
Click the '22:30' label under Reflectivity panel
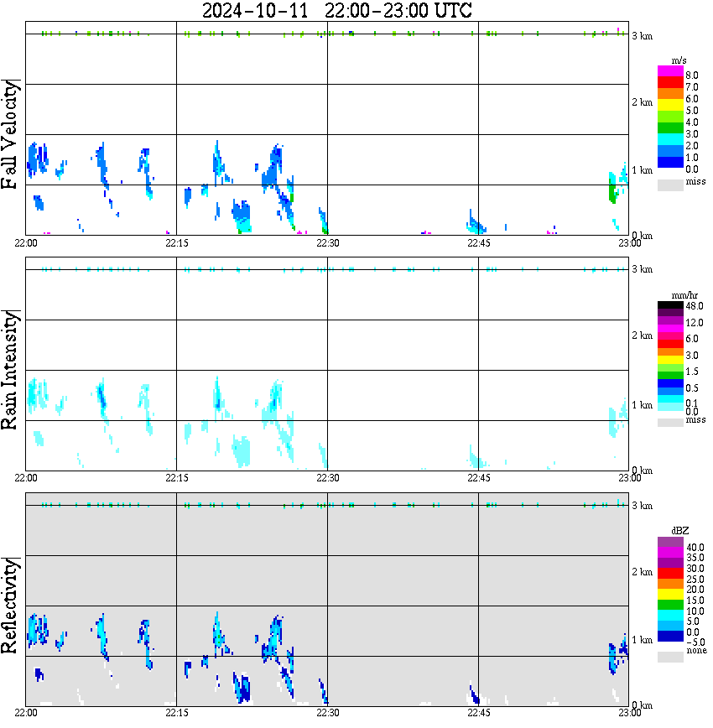pos(328,713)
